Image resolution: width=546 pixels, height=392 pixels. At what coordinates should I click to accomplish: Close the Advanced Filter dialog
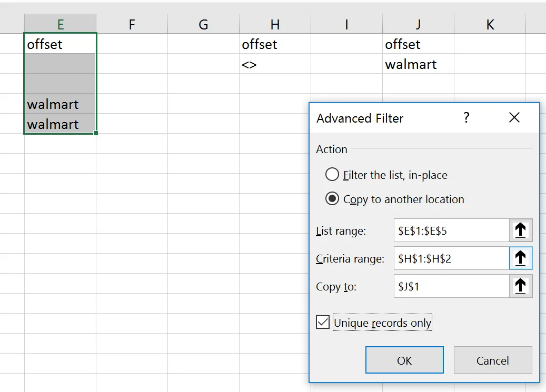coord(514,118)
